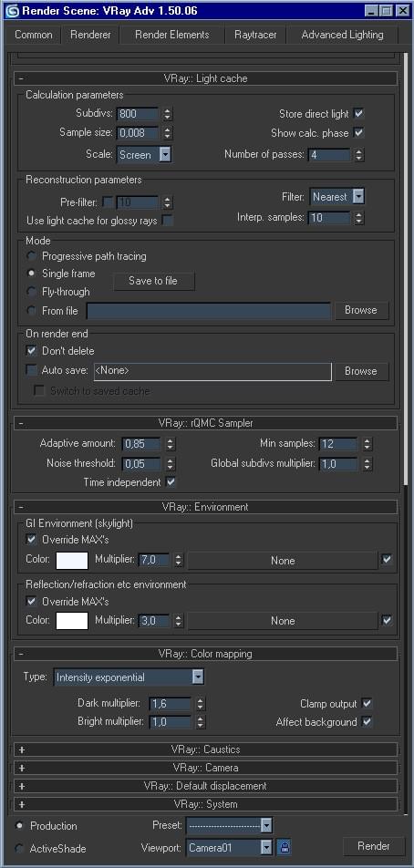The height and width of the screenshot is (868, 414).
Task: Click the Noise threshold spinner arrows
Action: pyautogui.click(x=170, y=463)
